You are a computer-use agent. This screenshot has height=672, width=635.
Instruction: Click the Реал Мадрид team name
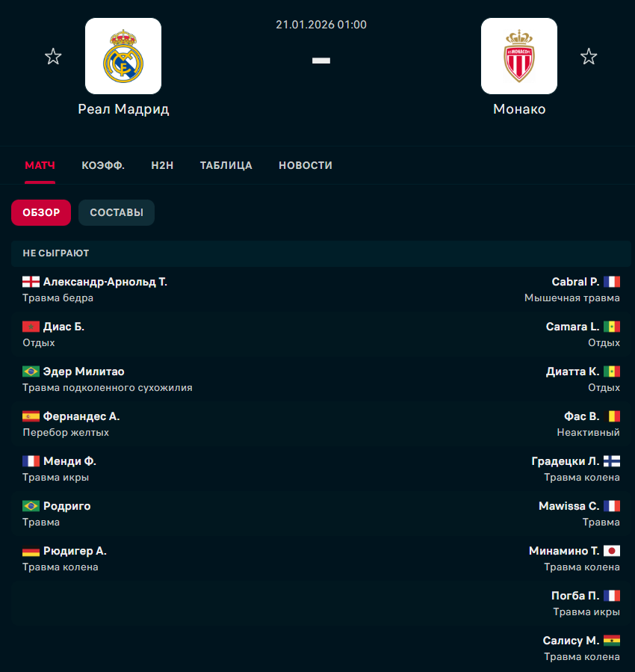point(123,109)
